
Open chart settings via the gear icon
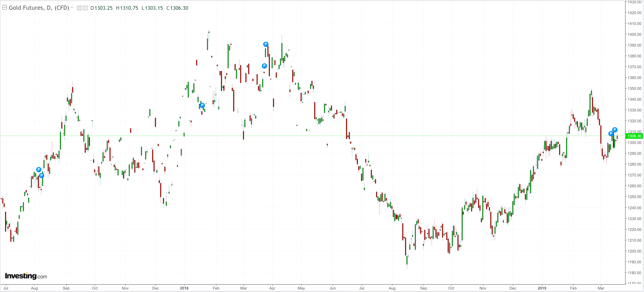(x=85, y=8)
